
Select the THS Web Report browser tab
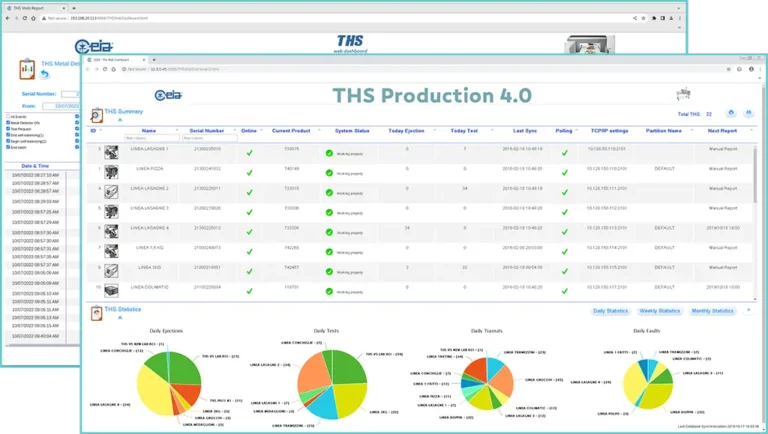[34, 8]
